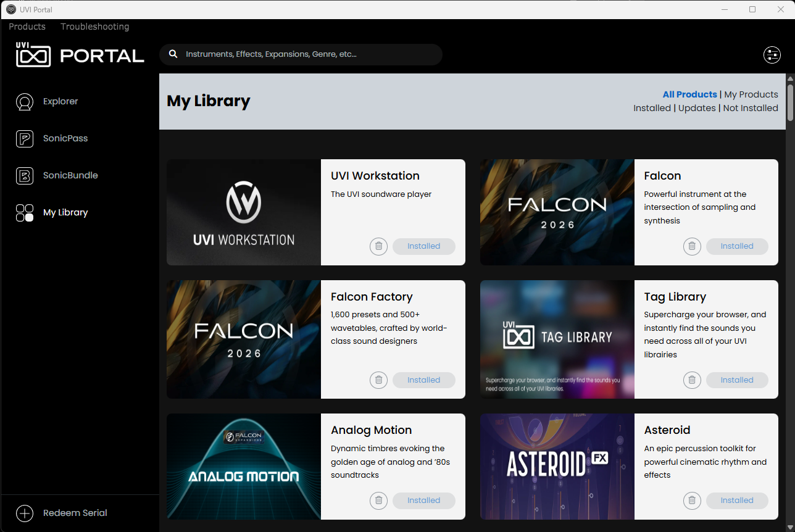
Task: Click the Asteroid FX product thumbnail
Action: (x=557, y=467)
